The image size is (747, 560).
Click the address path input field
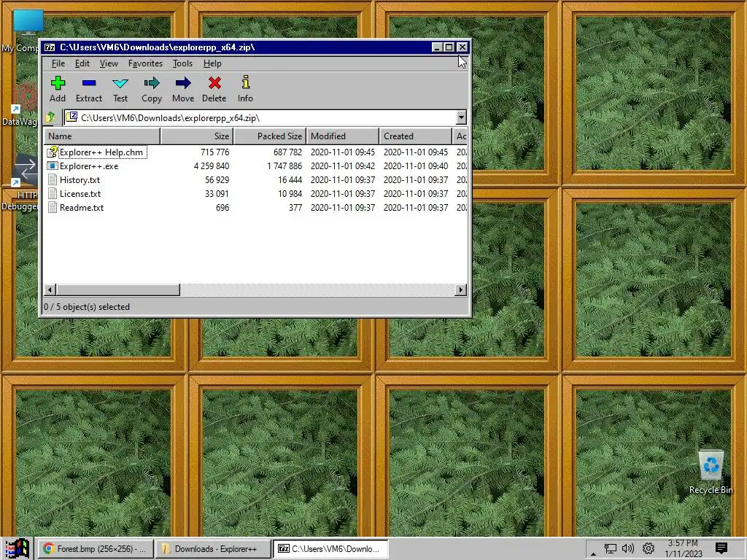[260, 117]
